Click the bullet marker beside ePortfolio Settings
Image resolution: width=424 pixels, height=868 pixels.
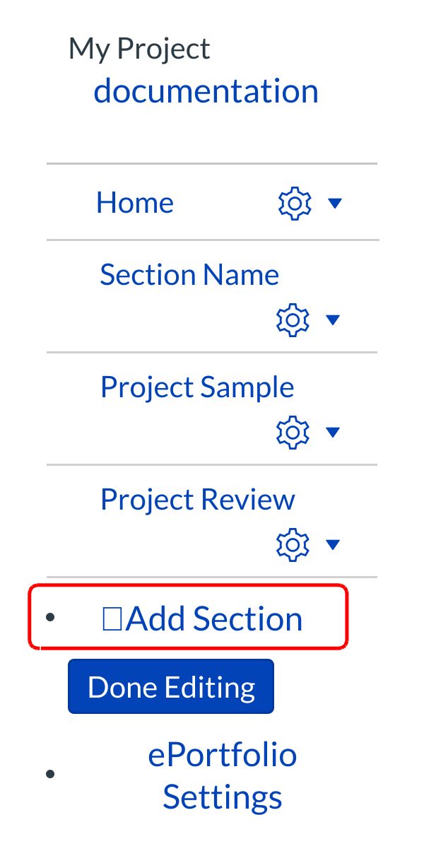[49, 774]
